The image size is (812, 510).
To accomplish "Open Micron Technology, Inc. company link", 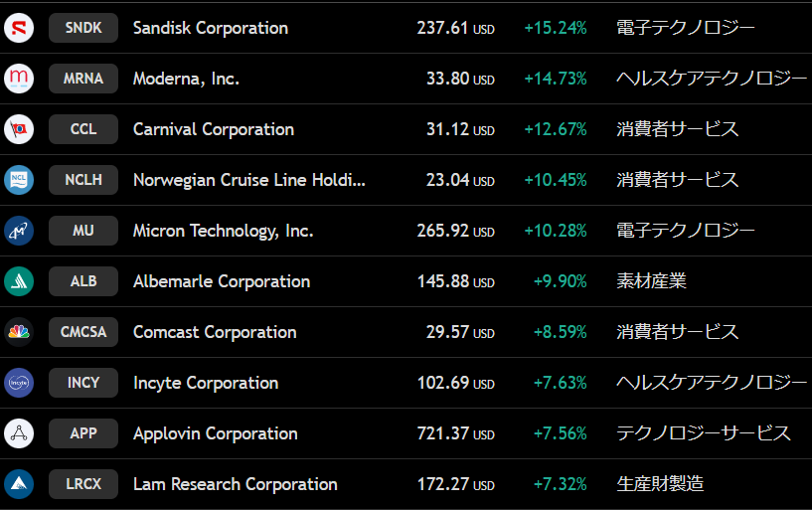I will 223,231.
